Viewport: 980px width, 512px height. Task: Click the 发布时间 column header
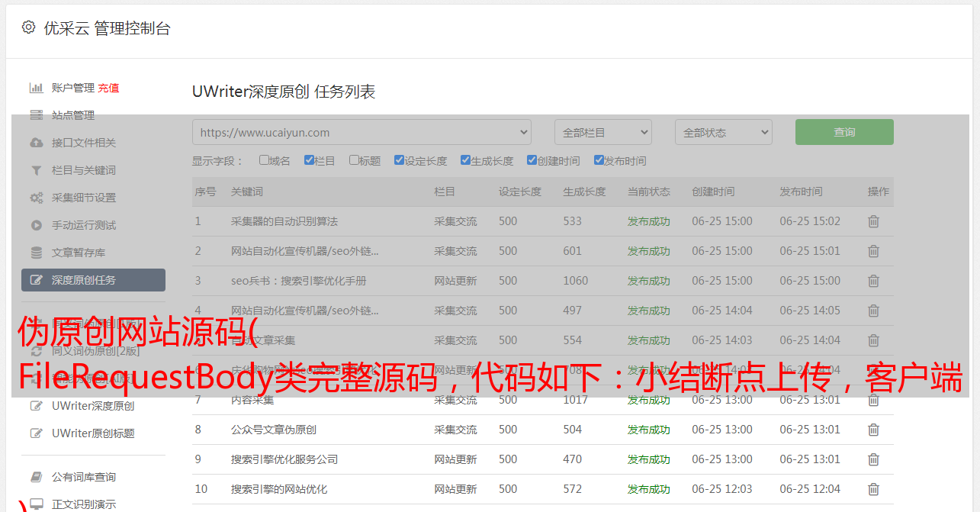pos(801,192)
